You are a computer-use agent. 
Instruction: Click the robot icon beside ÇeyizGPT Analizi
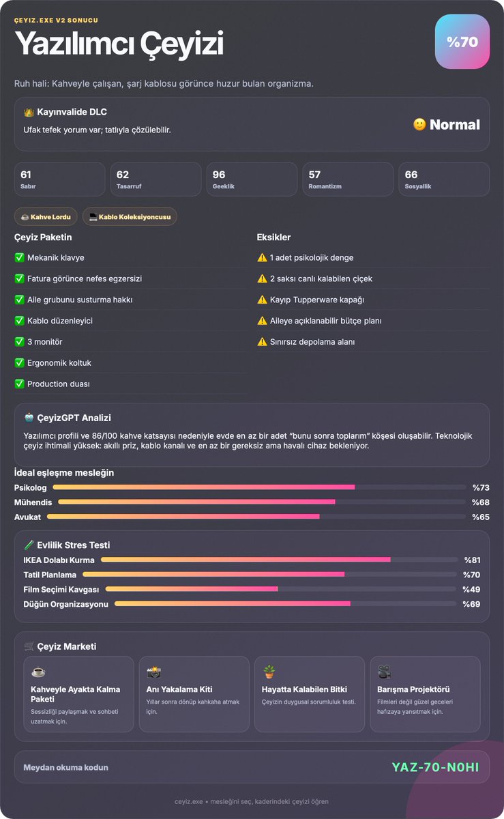[x=29, y=418]
